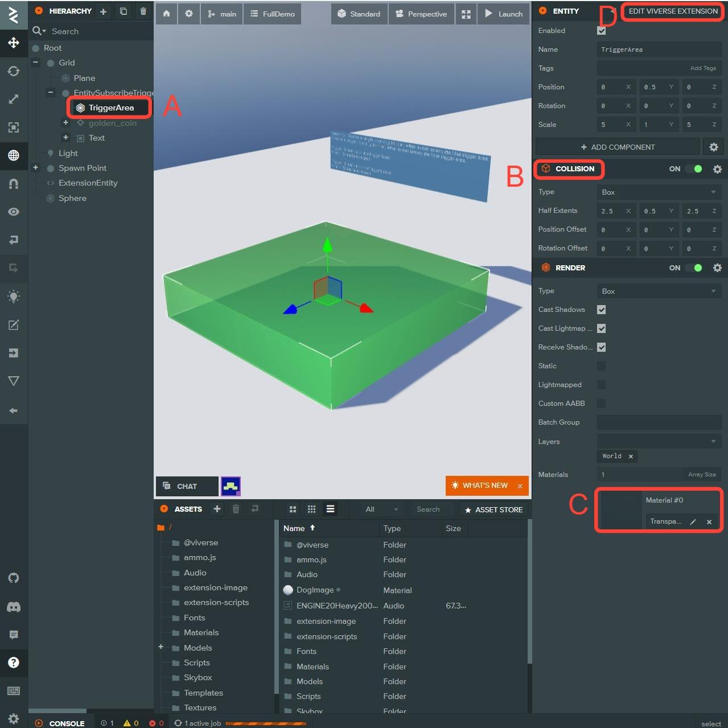The image size is (728, 728).
Task: Select the Scale gizmo tool
Action: point(14,99)
